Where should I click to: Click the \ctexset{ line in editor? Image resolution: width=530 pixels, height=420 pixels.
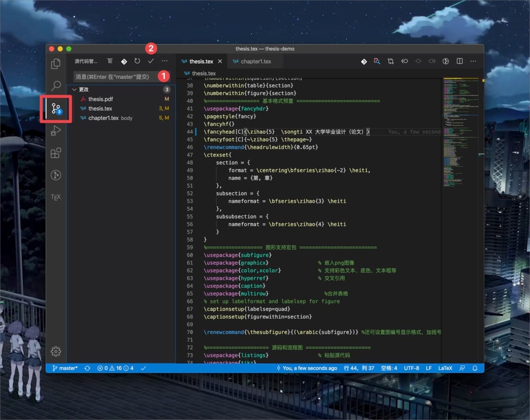click(218, 155)
